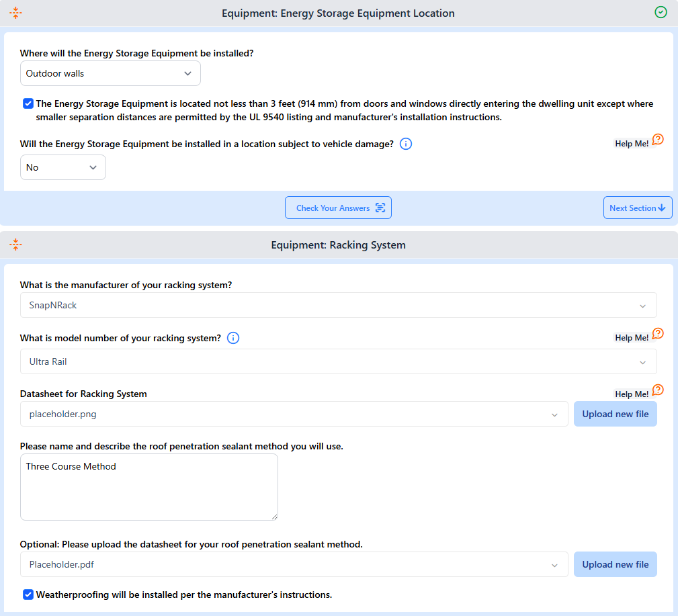Click 'Equipment: Racking System' section title
Image resolution: width=678 pixels, height=616 pixels.
tap(338, 245)
